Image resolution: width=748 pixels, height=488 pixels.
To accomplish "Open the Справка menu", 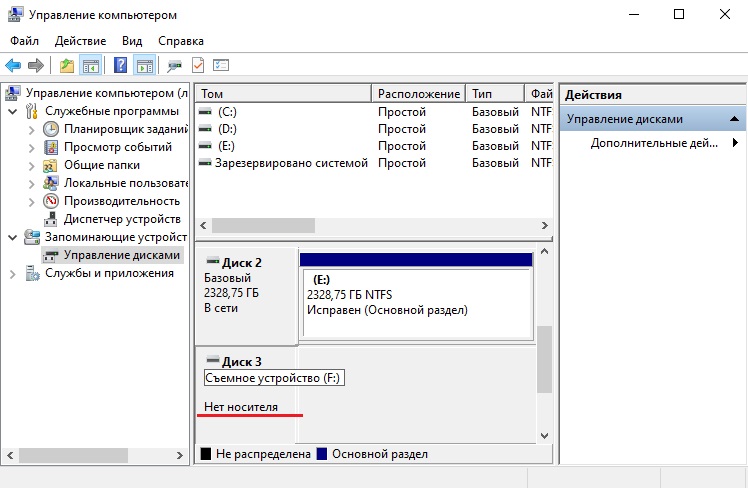I will [181, 41].
